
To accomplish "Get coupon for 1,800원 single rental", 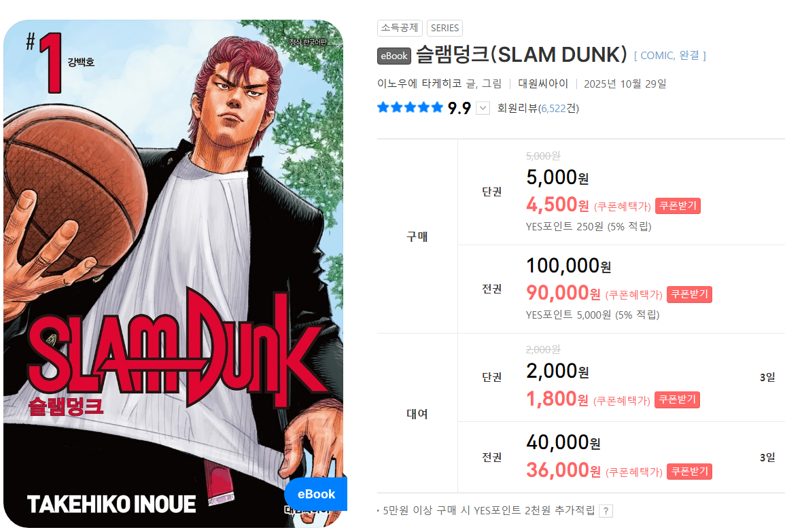I will pos(678,400).
